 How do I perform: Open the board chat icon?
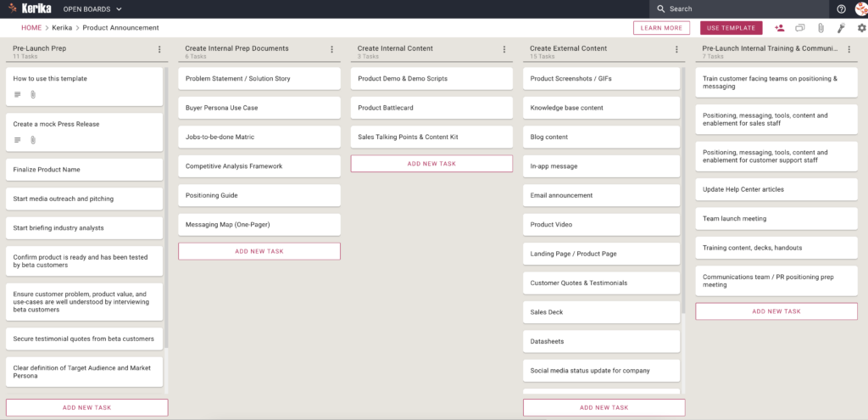pos(800,28)
